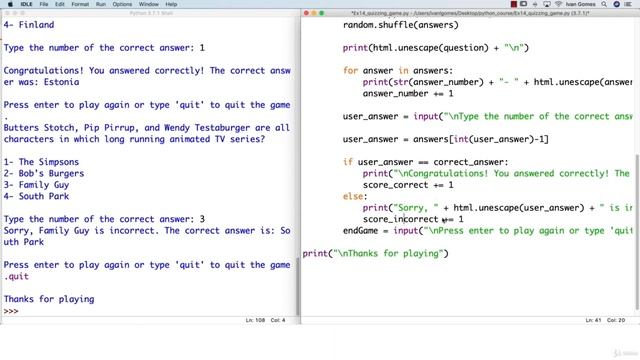Screen dimensions: 640x360
Task: Click the "Butters Stotch, Pip Pirrup" question line
Action: (147, 128)
